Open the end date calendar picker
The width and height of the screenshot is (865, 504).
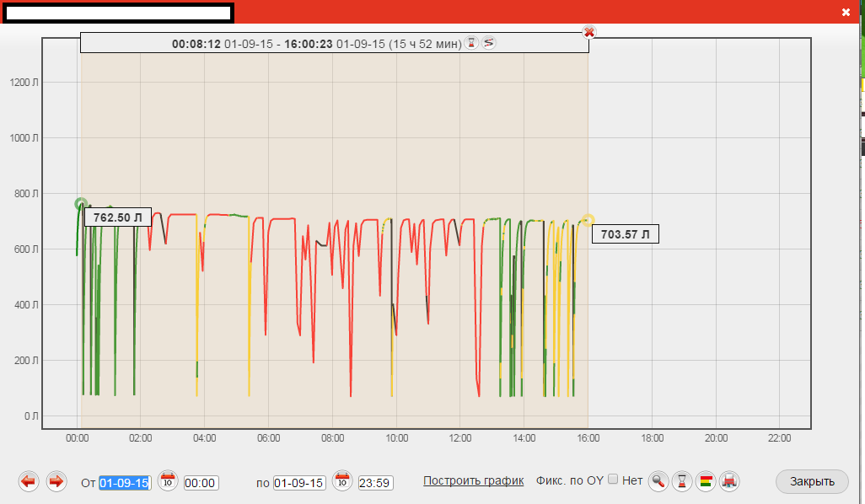click(342, 481)
